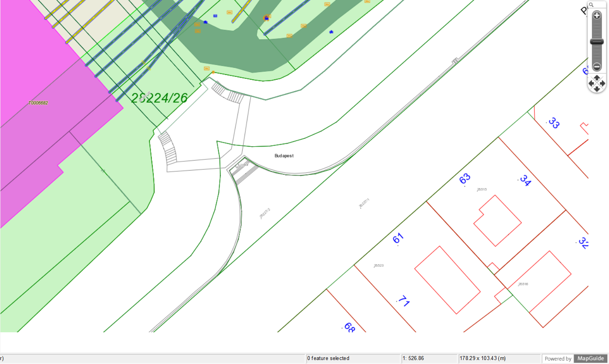Pan the map down with arrow

[597, 89]
